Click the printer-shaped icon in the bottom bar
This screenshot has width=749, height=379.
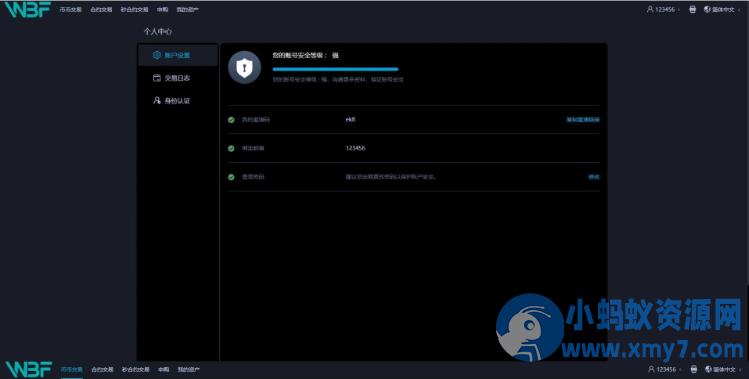click(694, 369)
